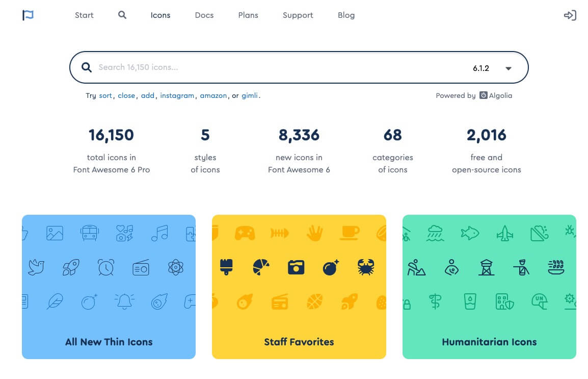This screenshot has width=588, height=379.
Task: Try the 'add' search suggestion
Action: click(x=148, y=96)
